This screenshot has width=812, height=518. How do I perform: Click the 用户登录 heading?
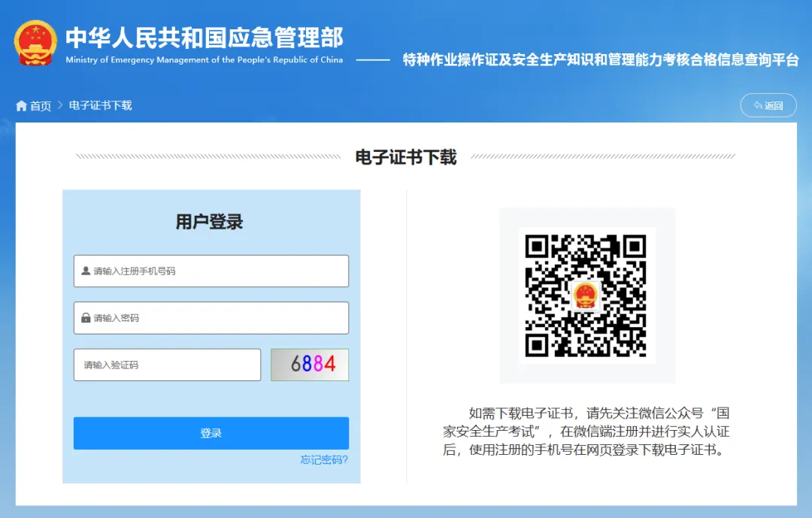point(209,222)
